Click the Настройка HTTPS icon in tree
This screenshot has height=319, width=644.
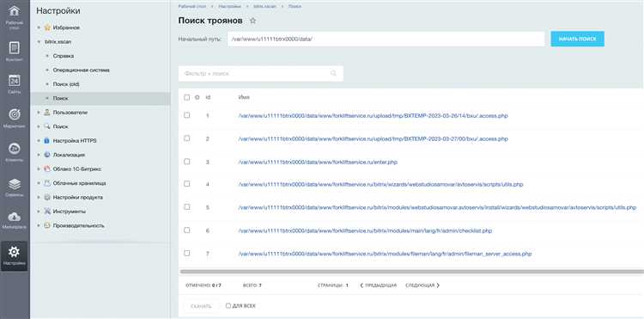pos(47,141)
